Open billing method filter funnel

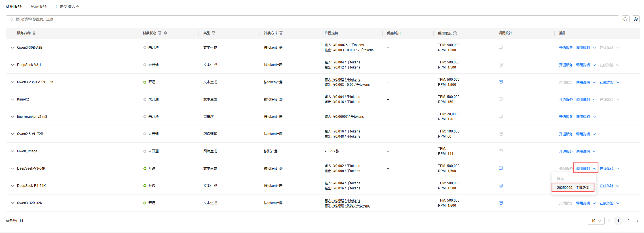point(281,33)
